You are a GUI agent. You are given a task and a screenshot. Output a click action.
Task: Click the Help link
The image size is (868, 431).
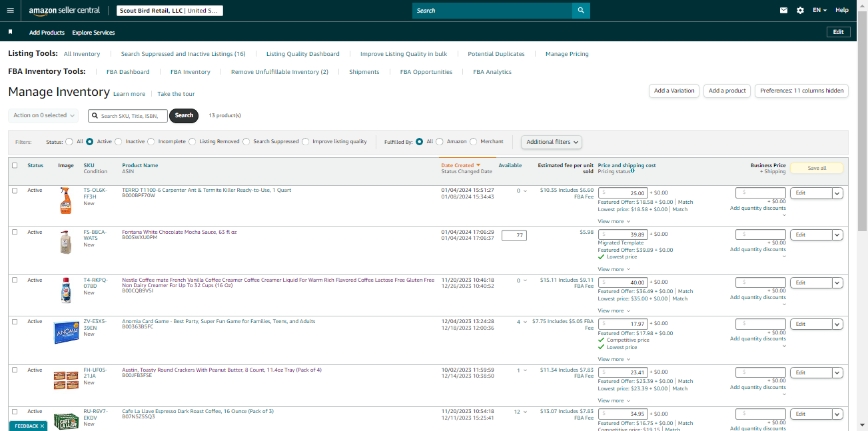pyautogui.click(x=842, y=10)
